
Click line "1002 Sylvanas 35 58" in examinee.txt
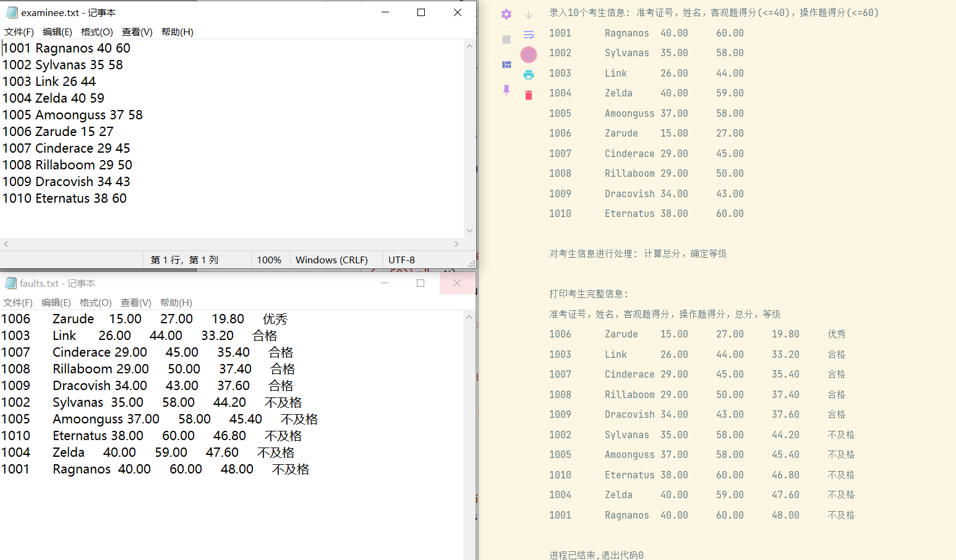(x=62, y=65)
